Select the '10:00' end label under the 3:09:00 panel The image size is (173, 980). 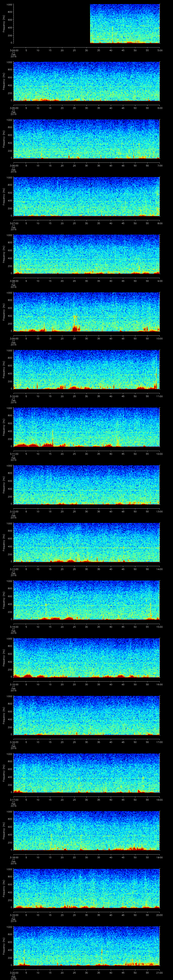click(160, 339)
